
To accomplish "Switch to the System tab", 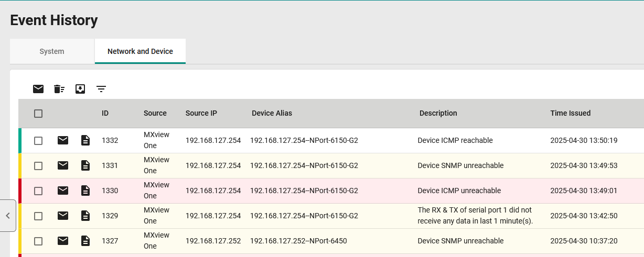I will point(52,51).
